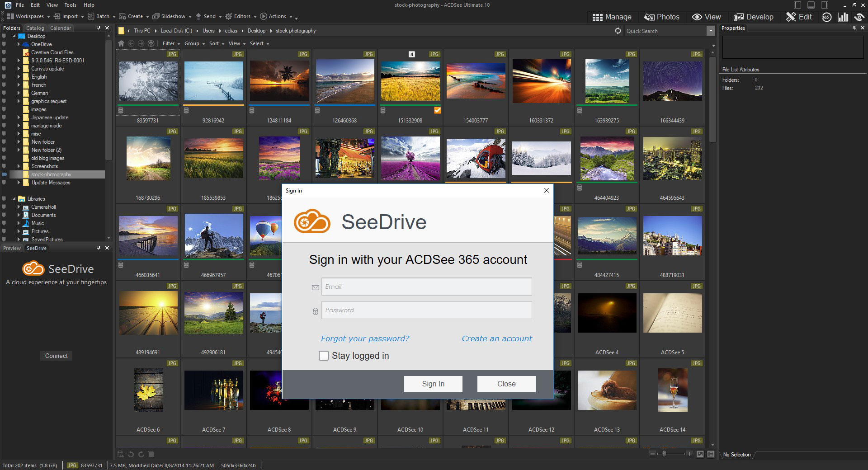Go to the Home folder

[x=121, y=43]
